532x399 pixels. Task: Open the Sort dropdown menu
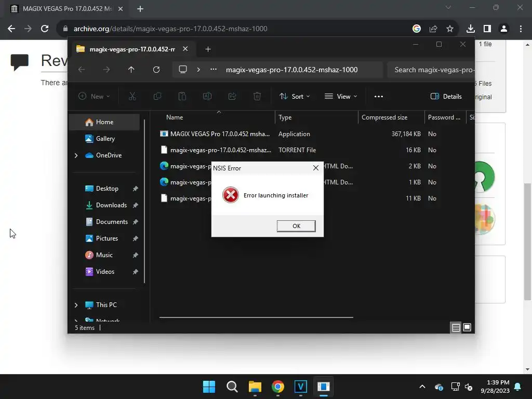[x=295, y=96]
